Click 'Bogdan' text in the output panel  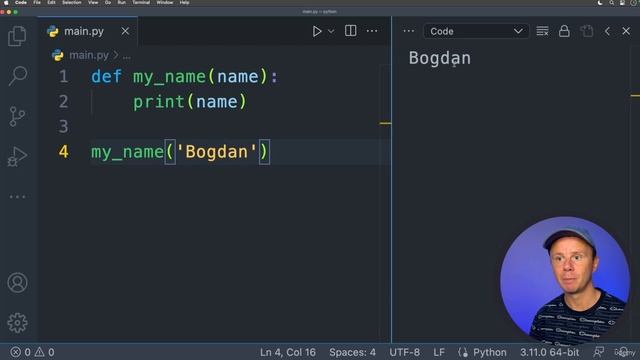tap(440, 58)
